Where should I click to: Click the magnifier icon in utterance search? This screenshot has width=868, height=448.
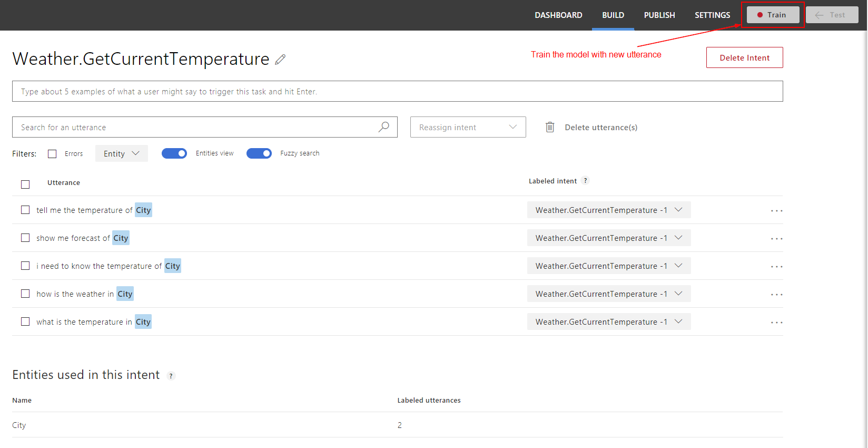[x=384, y=127]
